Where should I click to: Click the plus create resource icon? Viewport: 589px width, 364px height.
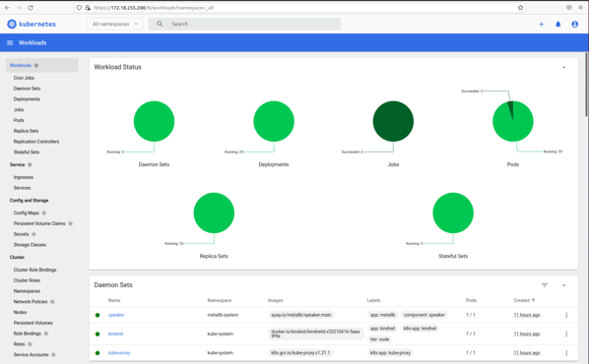[x=542, y=24]
